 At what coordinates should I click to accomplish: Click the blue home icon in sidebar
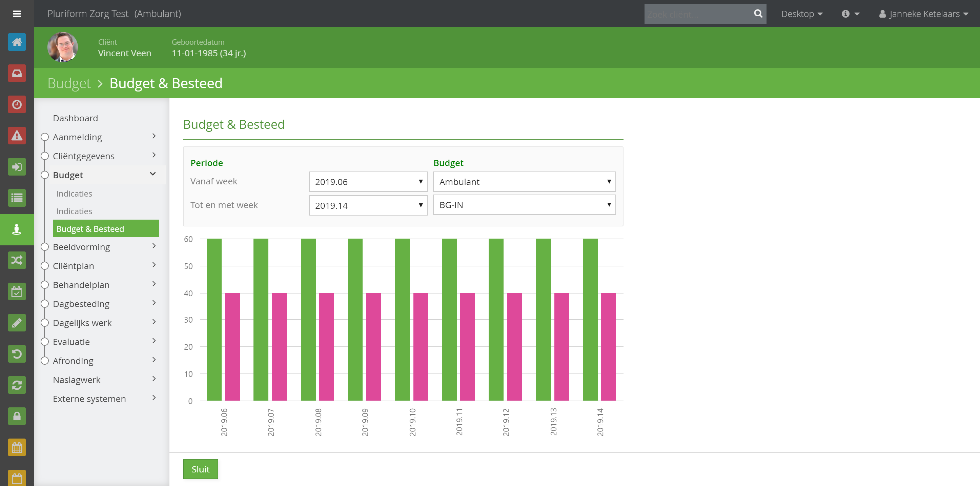point(17,42)
